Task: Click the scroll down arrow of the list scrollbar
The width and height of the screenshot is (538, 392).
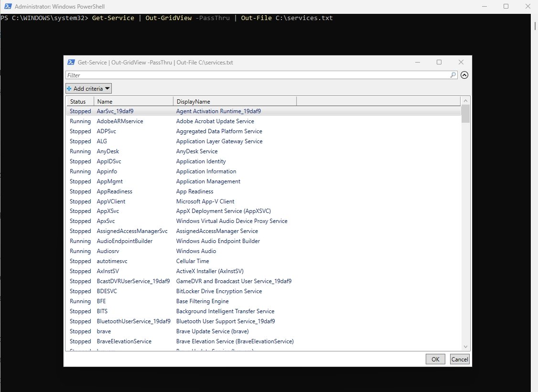Action: (465, 347)
